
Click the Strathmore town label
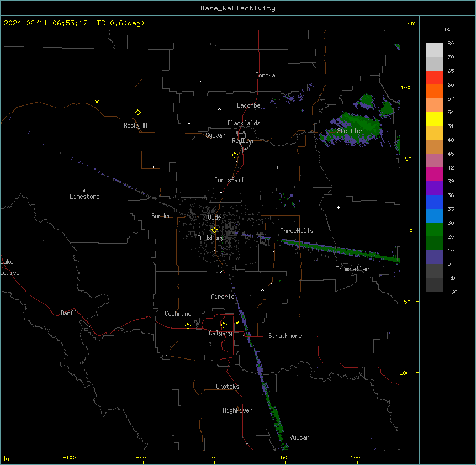coord(285,336)
